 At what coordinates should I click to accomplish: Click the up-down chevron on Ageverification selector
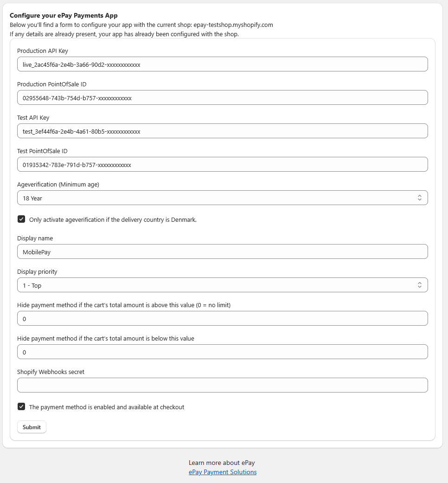click(420, 198)
